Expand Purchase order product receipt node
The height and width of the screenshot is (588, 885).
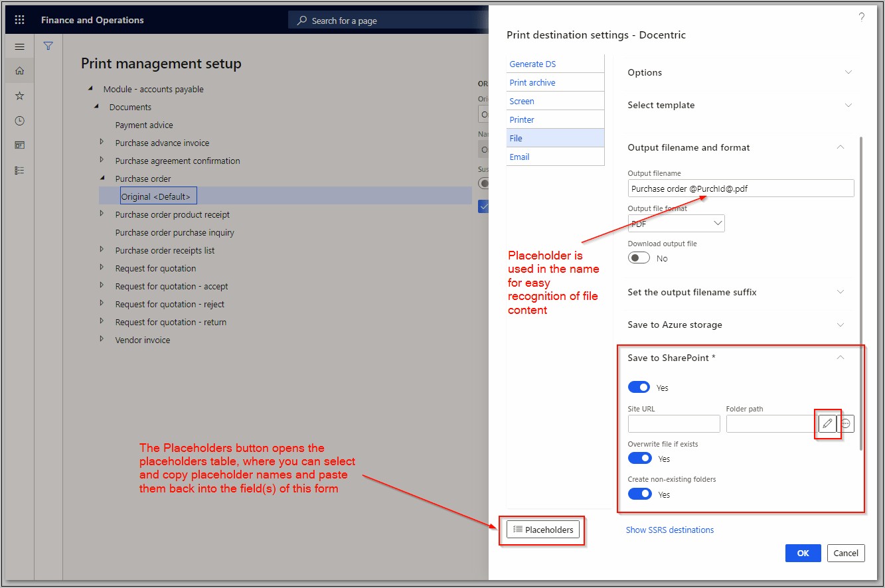[102, 214]
